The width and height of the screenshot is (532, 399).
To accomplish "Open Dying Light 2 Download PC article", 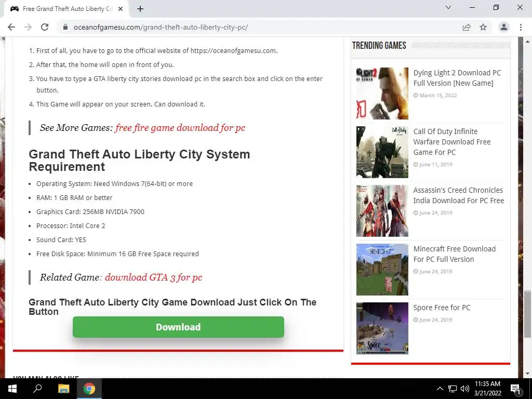I will [457, 78].
